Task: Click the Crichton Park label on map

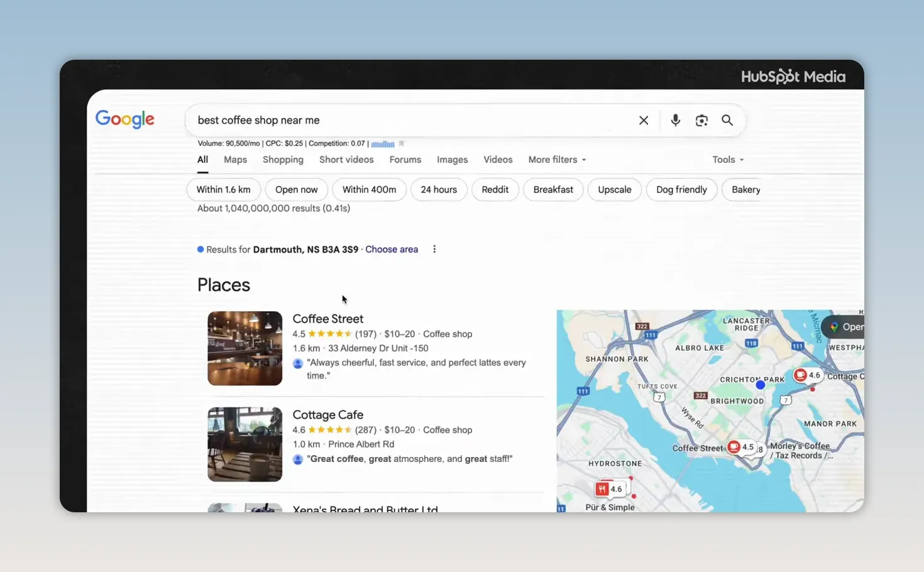Action: tap(752, 380)
